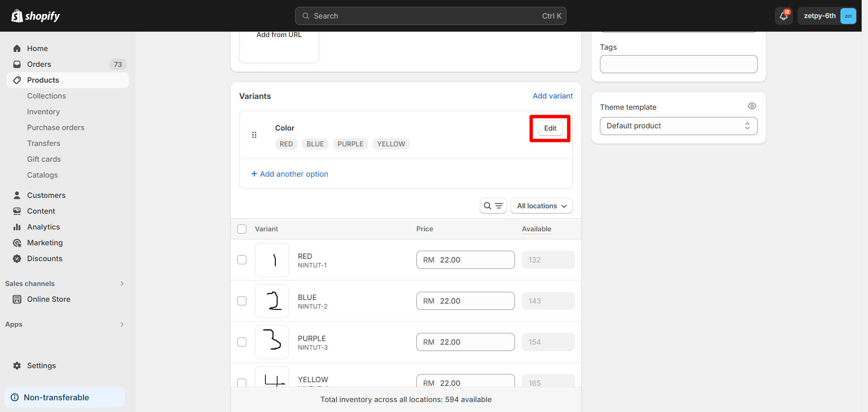Click the Products tag icon
The width and height of the screenshot is (868, 412).
tap(17, 80)
